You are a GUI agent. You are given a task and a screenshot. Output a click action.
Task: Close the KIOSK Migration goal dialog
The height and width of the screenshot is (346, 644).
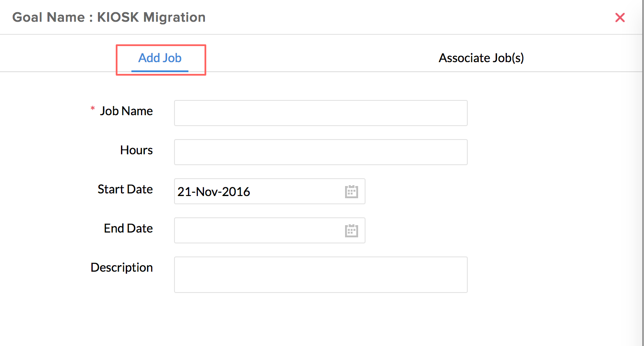[620, 18]
